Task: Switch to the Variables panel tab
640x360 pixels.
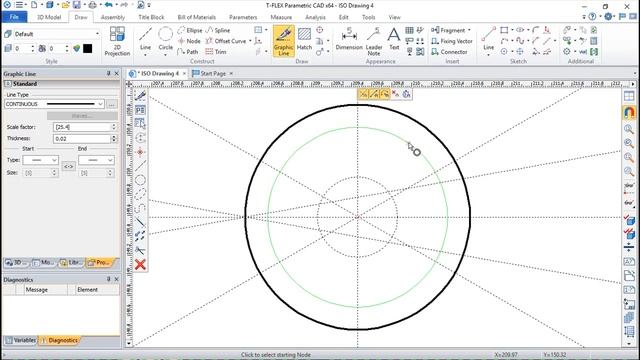Action: (20, 340)
